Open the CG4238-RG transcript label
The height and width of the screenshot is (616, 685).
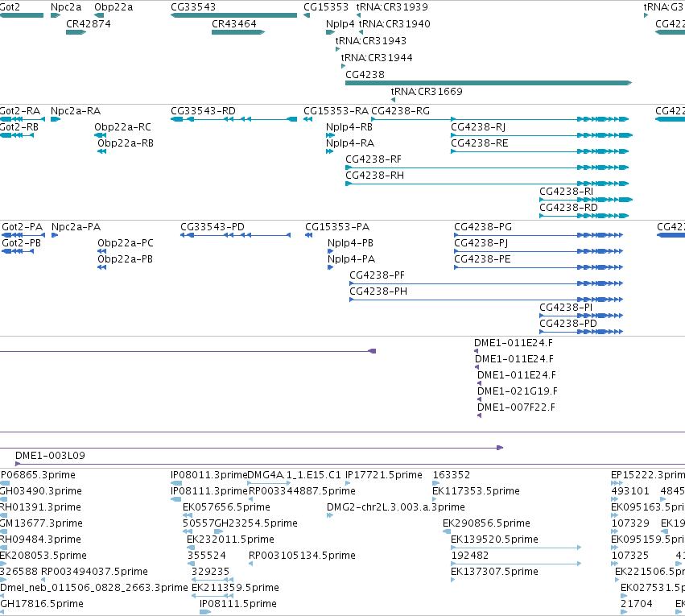coord(401,111)
